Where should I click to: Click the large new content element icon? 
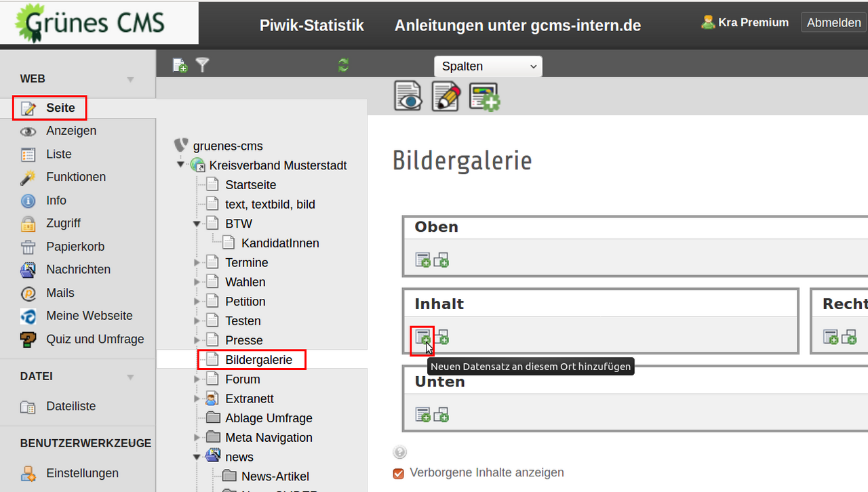484,96
